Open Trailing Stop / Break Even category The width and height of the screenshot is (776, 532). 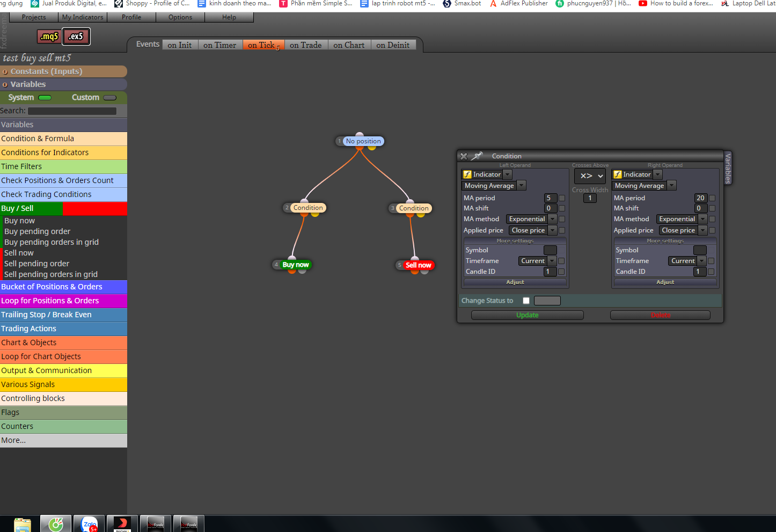click(x=63, y=315)
